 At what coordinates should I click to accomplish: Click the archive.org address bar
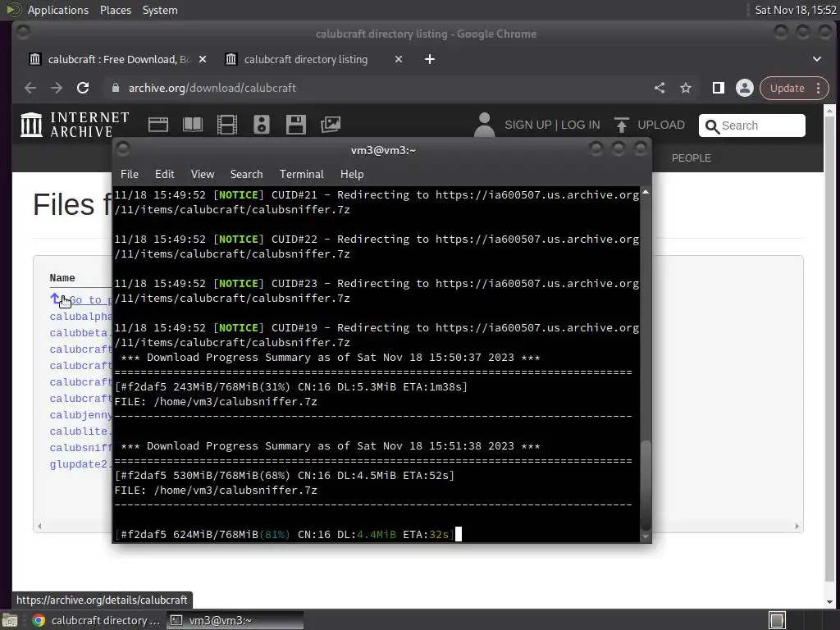(x=375, y=88)
